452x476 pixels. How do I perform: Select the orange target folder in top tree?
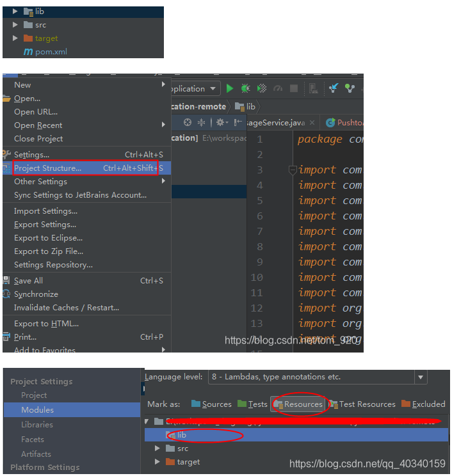pos(41,38)
